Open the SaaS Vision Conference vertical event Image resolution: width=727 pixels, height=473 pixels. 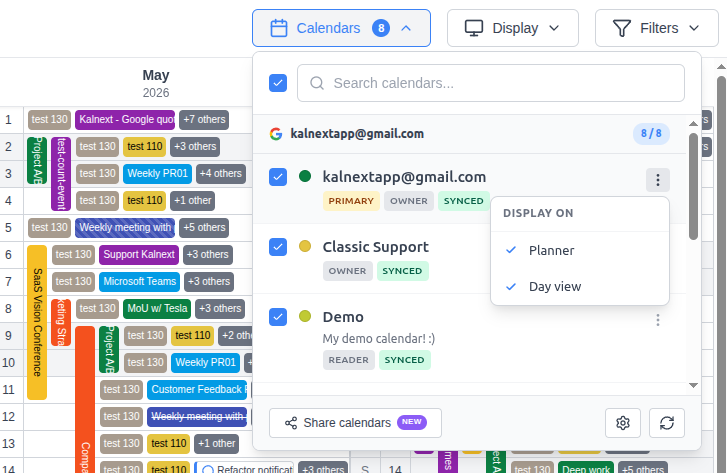coord(37,322)
